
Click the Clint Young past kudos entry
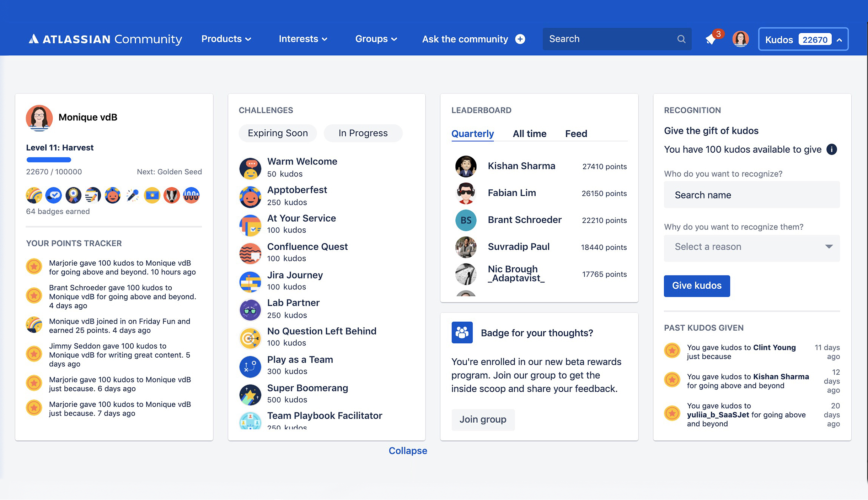pyautogui.click(x=751, y=352)
